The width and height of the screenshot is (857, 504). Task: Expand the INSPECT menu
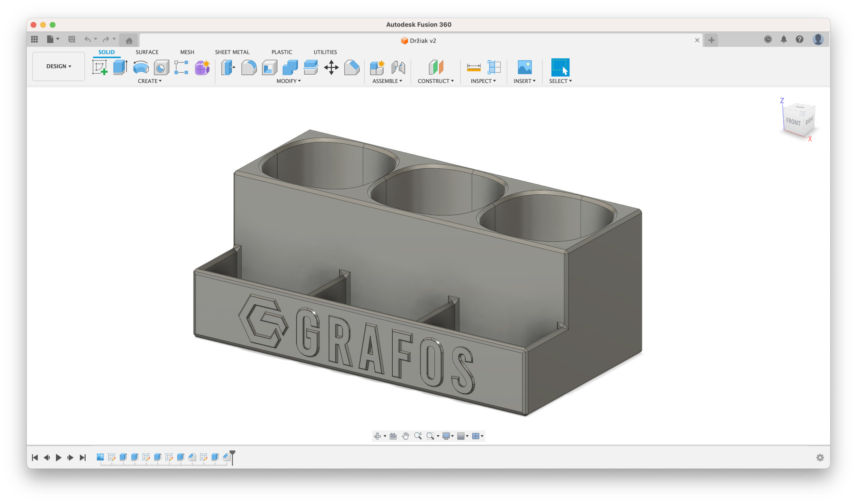483,81
